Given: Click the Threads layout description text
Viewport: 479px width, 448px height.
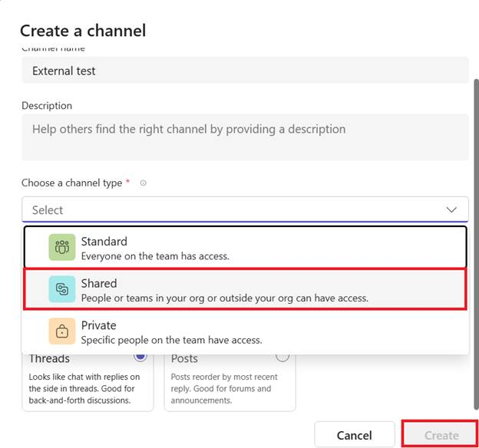Looking at the screenshot, I should pyautogui.click(x=84, y=388).
